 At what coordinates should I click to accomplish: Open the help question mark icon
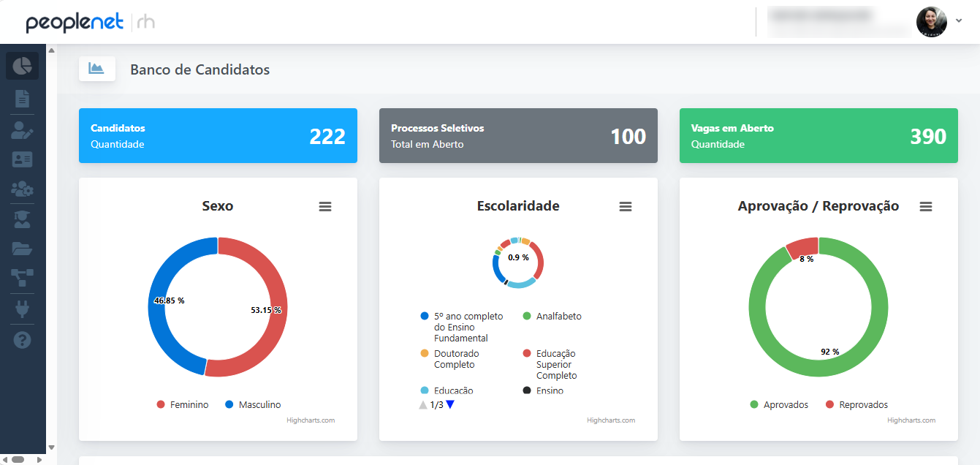coord(22,339)
